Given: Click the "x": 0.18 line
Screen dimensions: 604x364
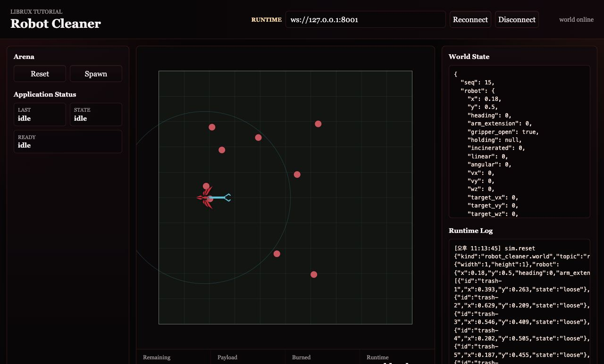Looking at the screenshot, I should [484, 99].
